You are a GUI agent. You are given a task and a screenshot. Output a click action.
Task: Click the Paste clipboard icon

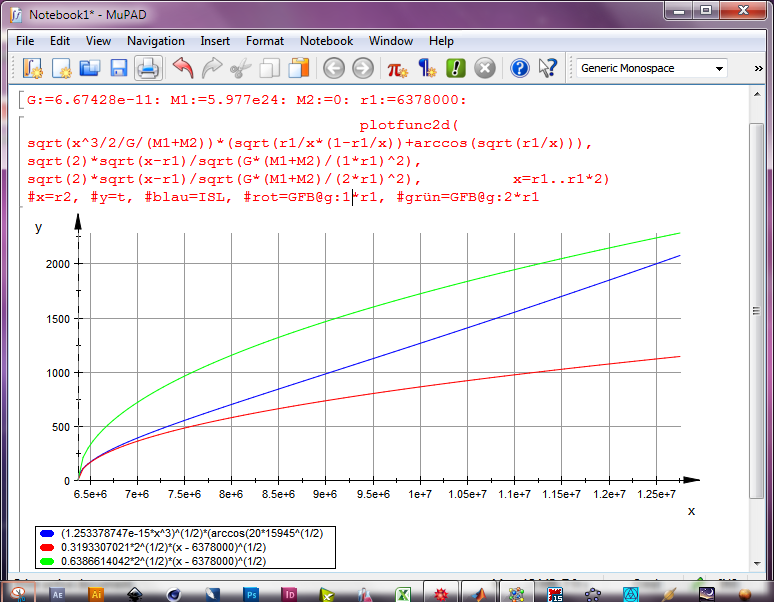pyautogui.click(x=299, y=68)
